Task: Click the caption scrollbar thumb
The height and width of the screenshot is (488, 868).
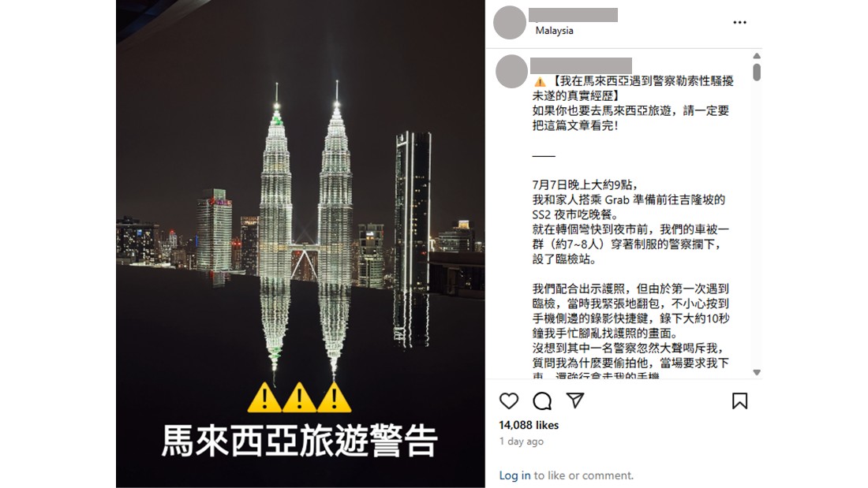Action: point(757,73)
